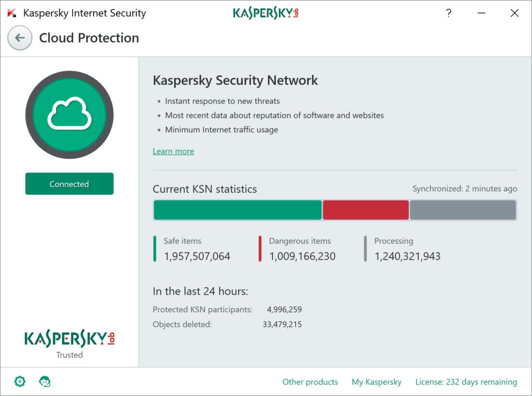The image size is (532, 396).
Task: Click the Connected button
Action: [x=70, y=184]
